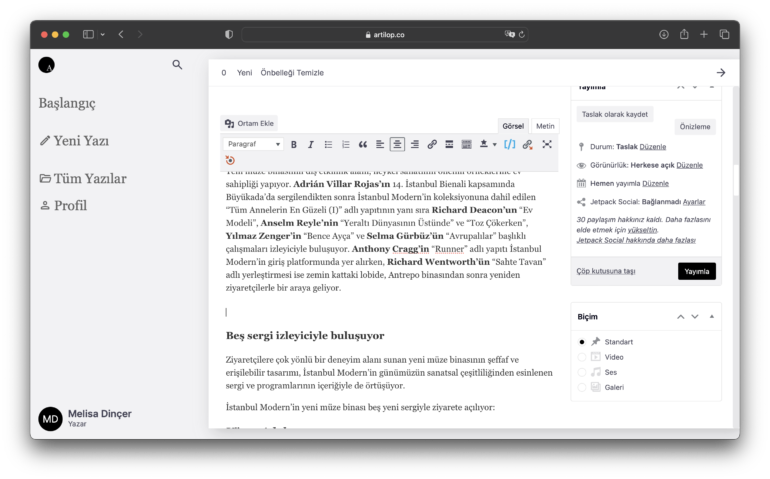Open Safari downloads

coord(664,34)
